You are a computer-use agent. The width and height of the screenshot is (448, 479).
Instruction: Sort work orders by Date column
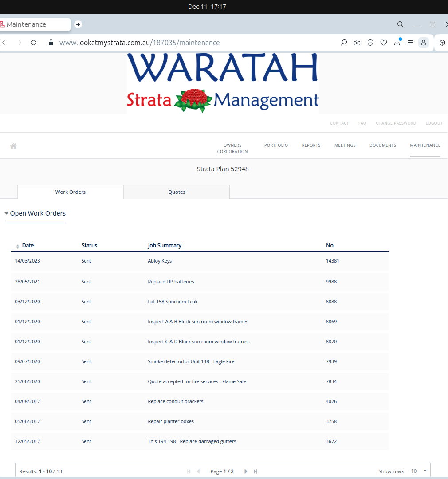[x=28, y=245]
